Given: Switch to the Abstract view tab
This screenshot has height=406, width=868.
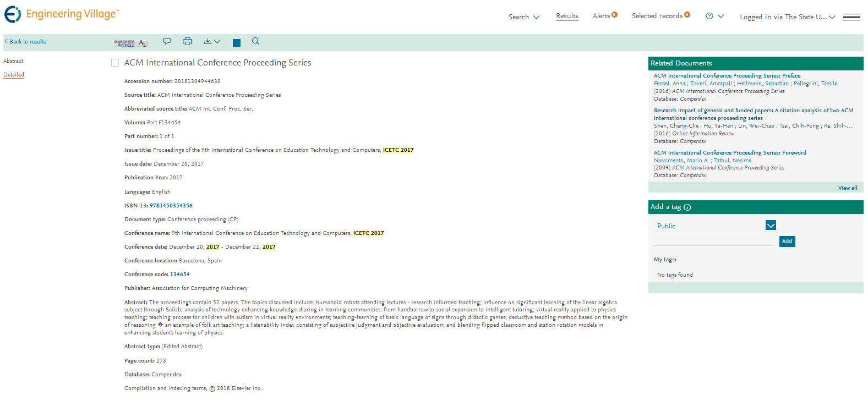Looking at the screenshot, I should tap(13, 61).
